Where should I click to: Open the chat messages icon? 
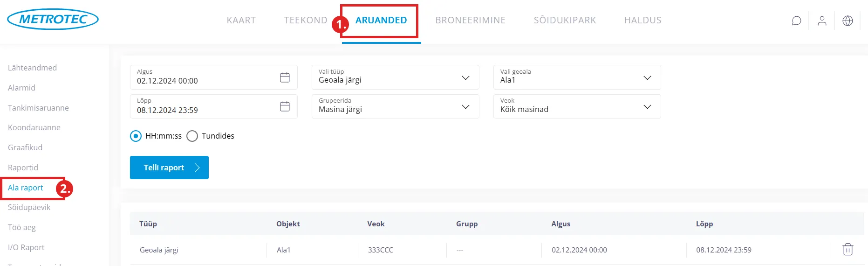click(x=796, y=21)
